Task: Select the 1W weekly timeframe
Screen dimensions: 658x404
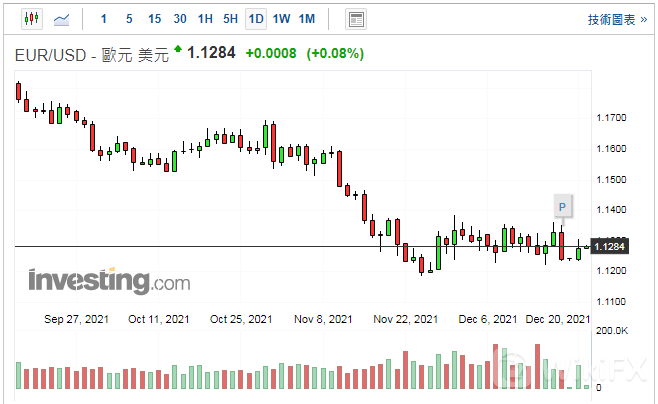Action: point(282,19)
